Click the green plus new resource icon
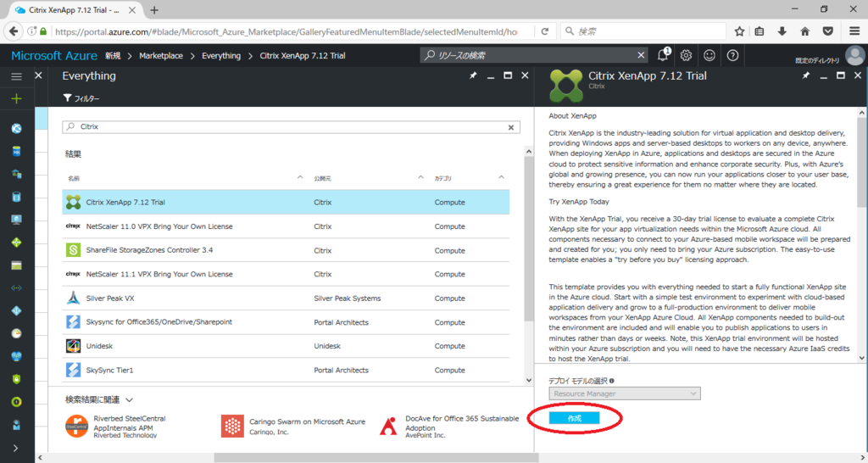This screenshot has height=463, width=868. 17,98
